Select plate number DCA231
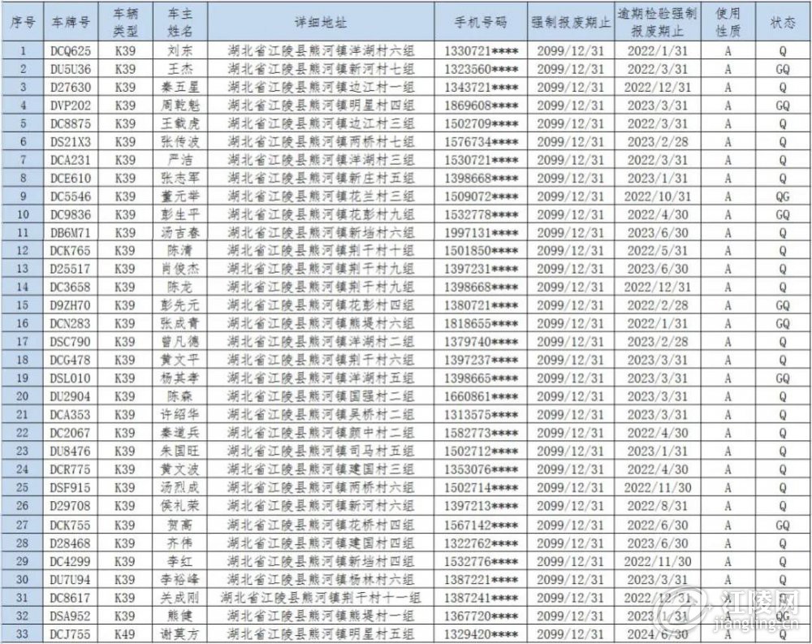 [x=71, y=160]
